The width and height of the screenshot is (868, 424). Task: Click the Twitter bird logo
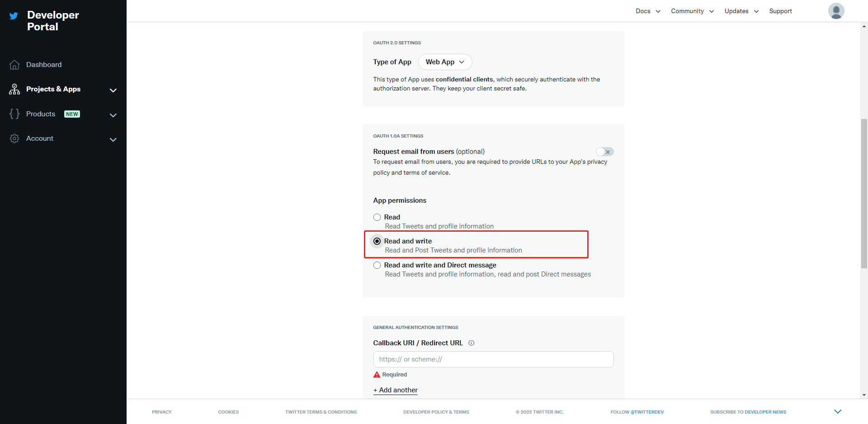13,16
